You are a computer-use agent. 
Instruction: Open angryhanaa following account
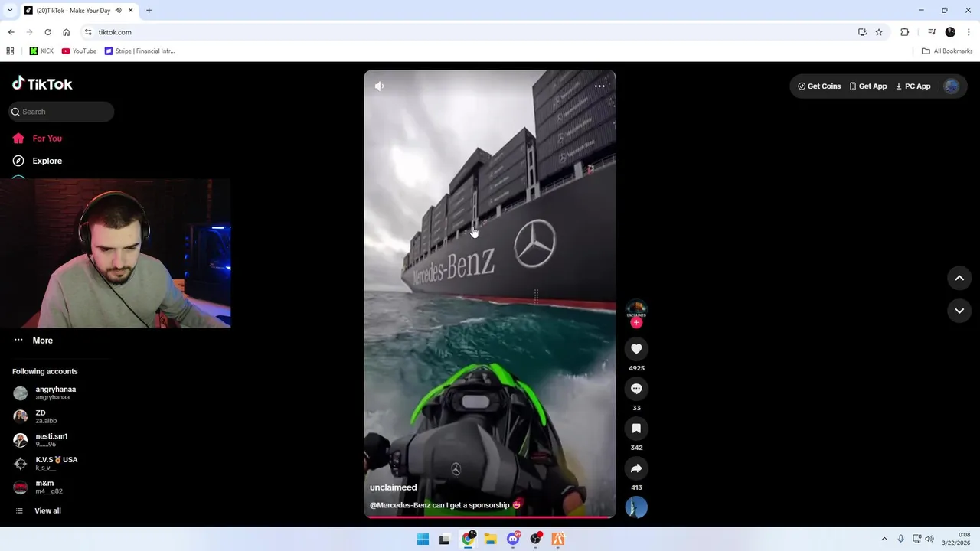point(56,393)
